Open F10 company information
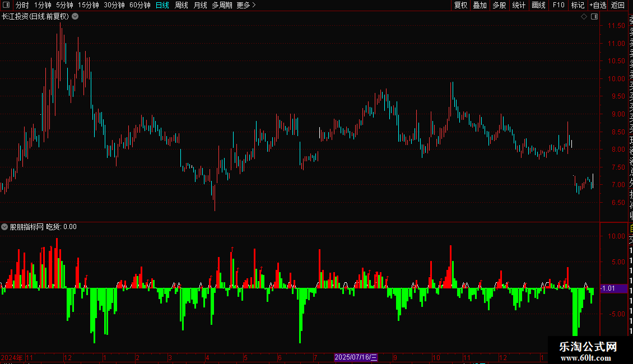The width and height of the screenshot is (633, 364). tap(558, 5)
